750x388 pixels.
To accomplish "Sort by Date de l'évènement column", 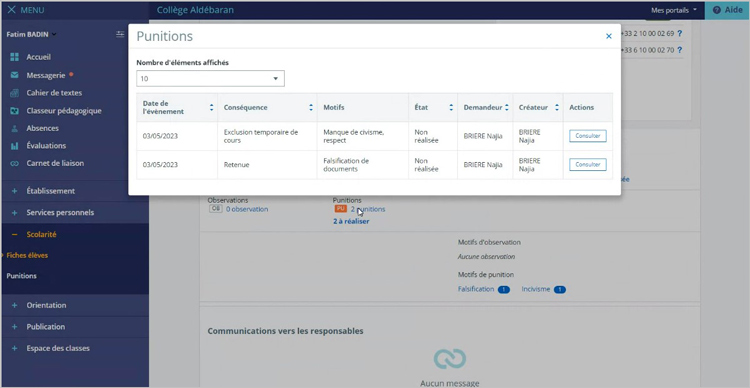I will tap(211, 107).
